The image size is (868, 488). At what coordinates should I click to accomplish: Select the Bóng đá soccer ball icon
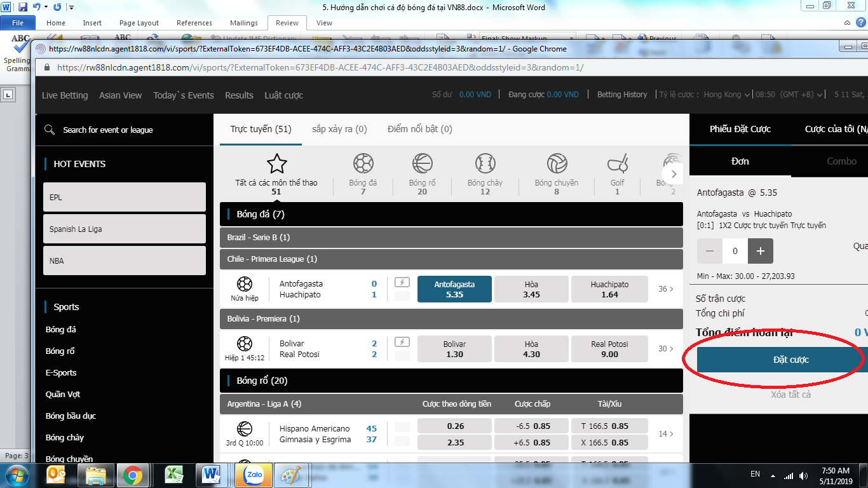point(363,164)
